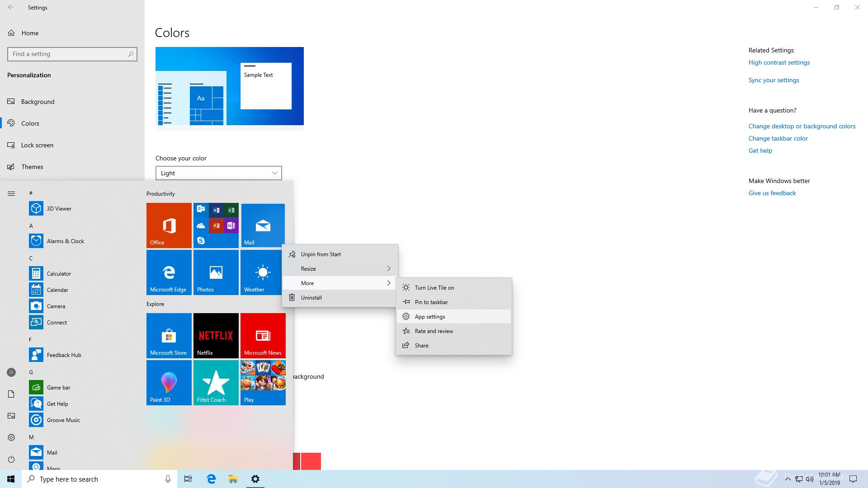Choose Uninstall from the context menu

click(340, 297)
